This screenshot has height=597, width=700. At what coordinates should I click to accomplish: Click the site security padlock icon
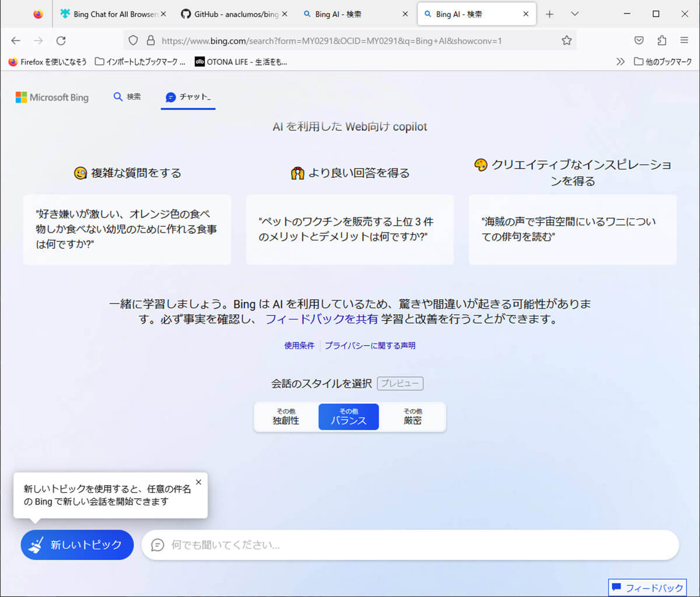coord(150,40)
